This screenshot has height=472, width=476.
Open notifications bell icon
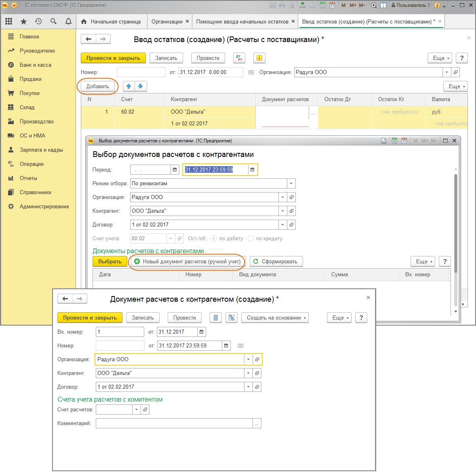point(69,21)
